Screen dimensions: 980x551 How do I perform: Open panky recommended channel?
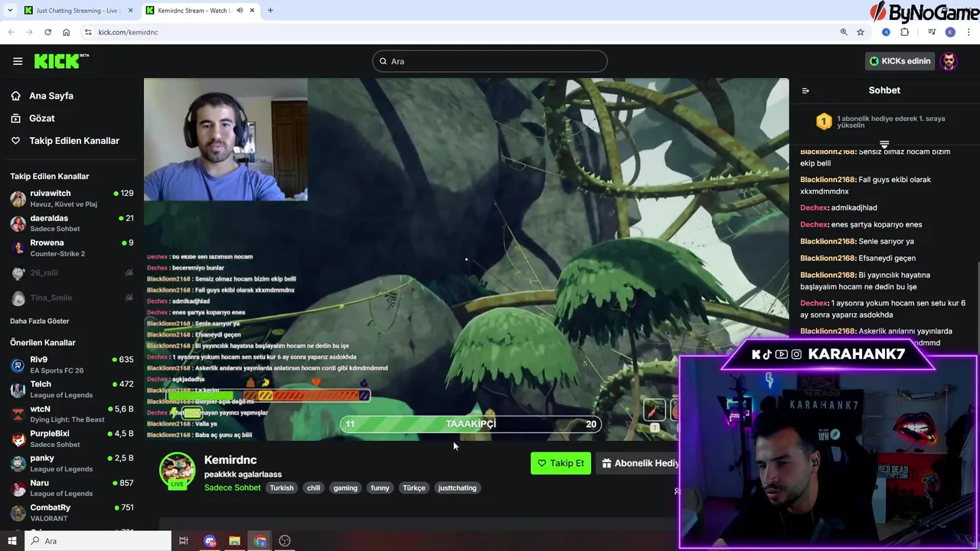click(x=72, y=463)
